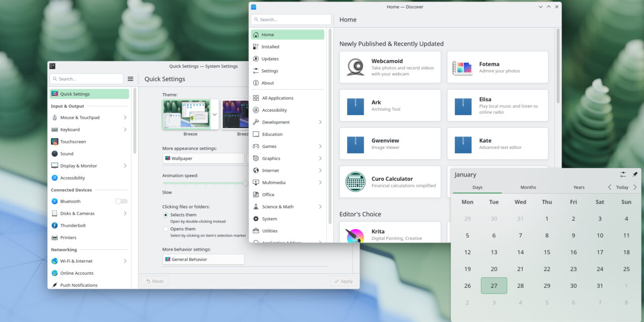Open the Webcamoid app card
Image resolution: width=644 pixels, height=322 pixels.
pyautogui.click(x=390, y=67)
